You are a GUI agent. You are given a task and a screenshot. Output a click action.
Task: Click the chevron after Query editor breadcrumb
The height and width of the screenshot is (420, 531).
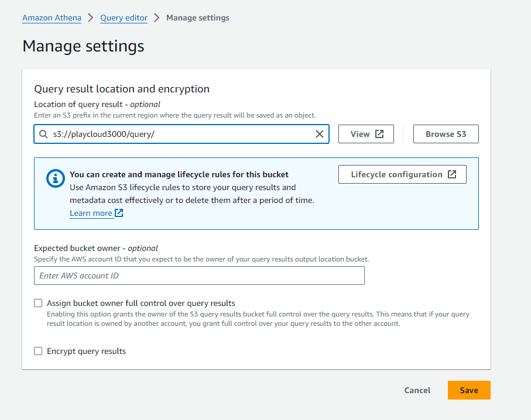(x=156, y=18)
